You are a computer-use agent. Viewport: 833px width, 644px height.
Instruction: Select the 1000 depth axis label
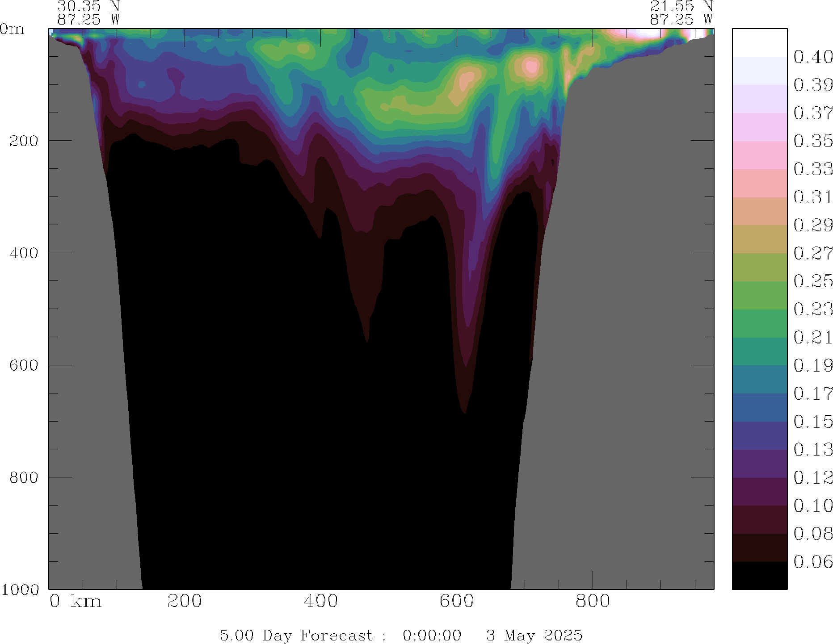click(x=20, y=590)
